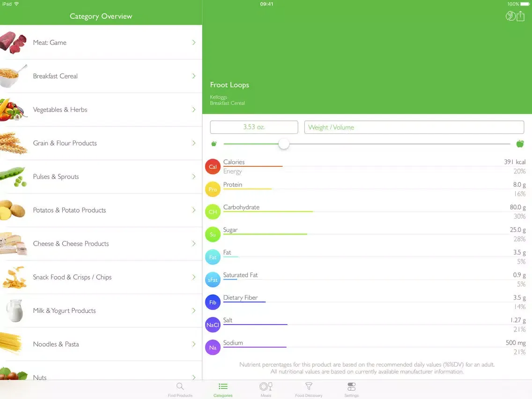Tap the Breakfast Cereal bowl image
This screenshot has width=532, height=399.
tap(13, 76)
